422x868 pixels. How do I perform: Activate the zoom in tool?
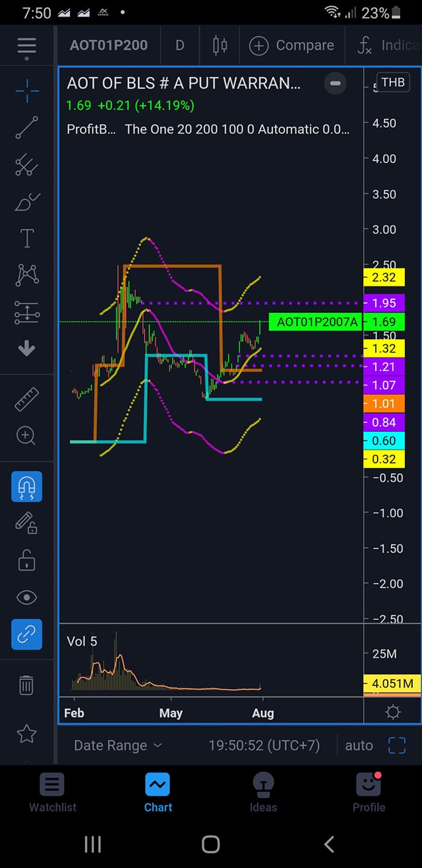click(26, 436)
